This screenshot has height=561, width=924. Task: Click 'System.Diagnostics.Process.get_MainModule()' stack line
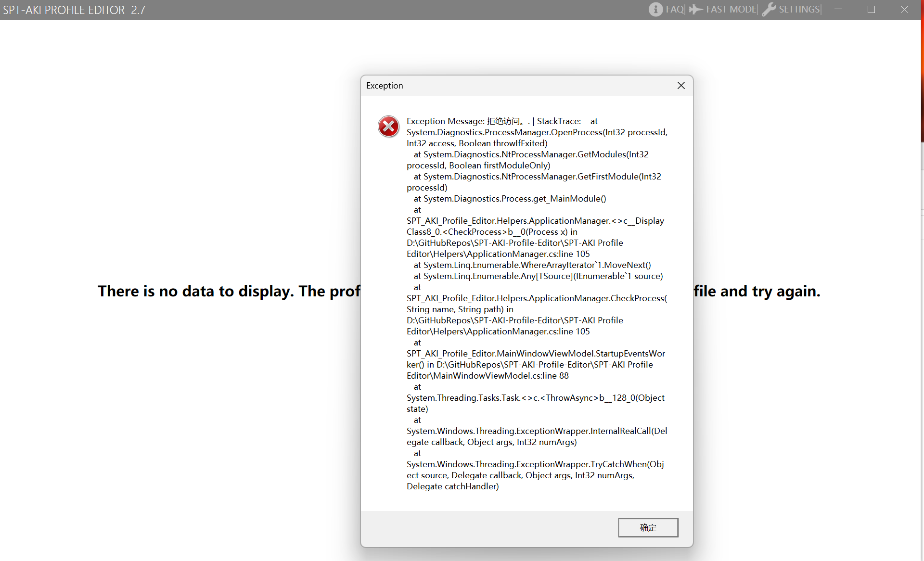(510, 199)
